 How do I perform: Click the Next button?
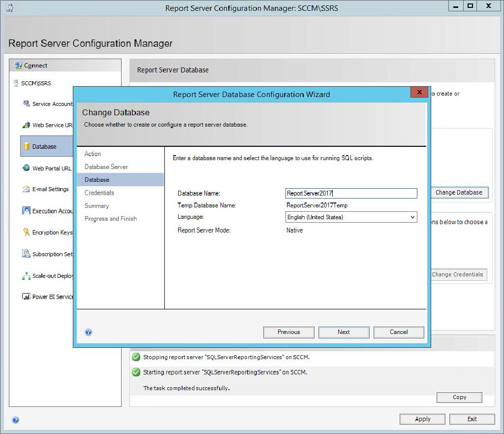344,332
